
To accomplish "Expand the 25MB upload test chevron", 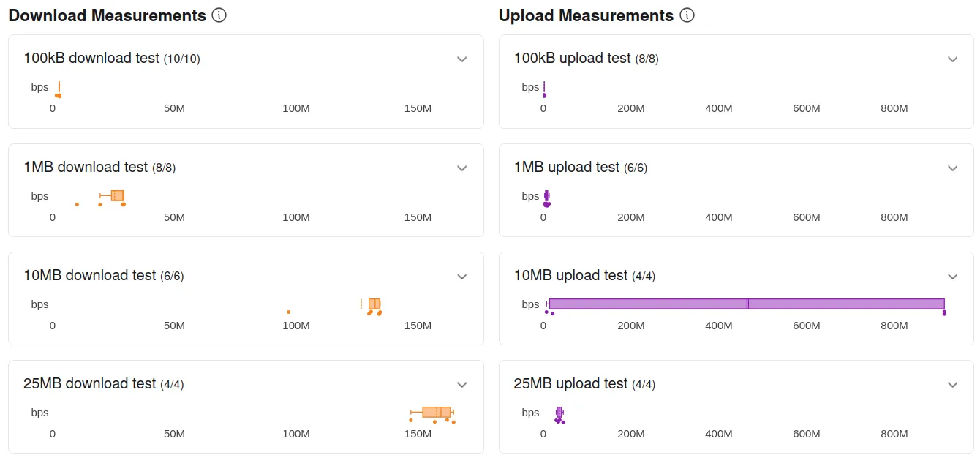I will (x=953, y=385).
